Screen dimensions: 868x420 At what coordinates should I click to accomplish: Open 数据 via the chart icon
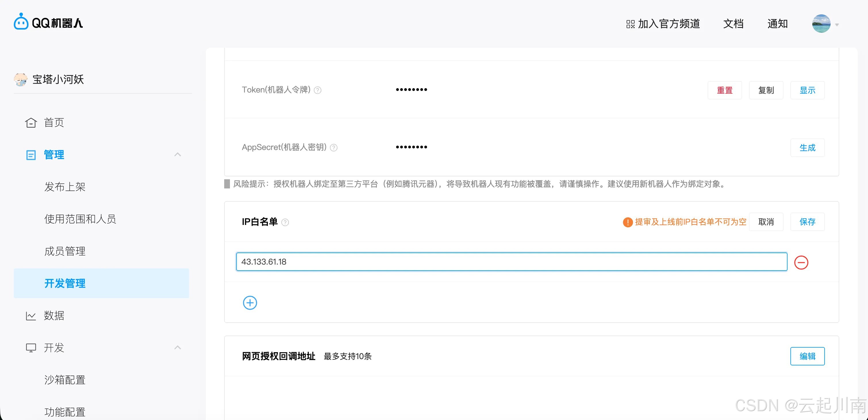click(x=31, y=316)
